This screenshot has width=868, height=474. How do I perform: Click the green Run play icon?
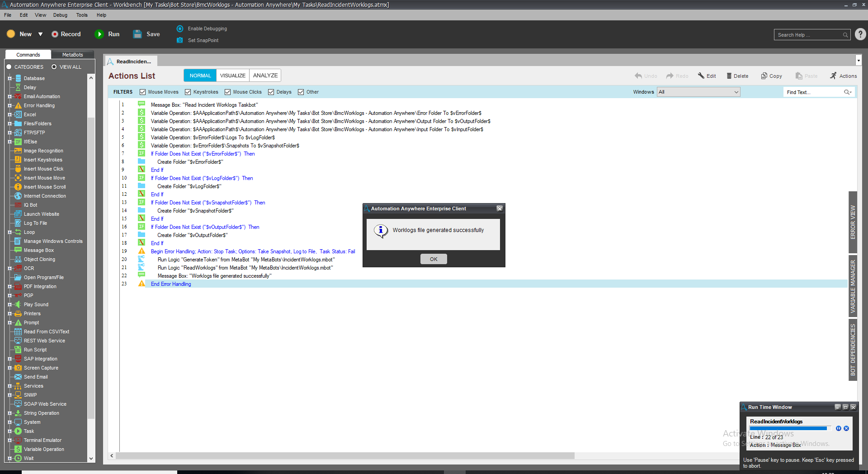pos(99,34)
